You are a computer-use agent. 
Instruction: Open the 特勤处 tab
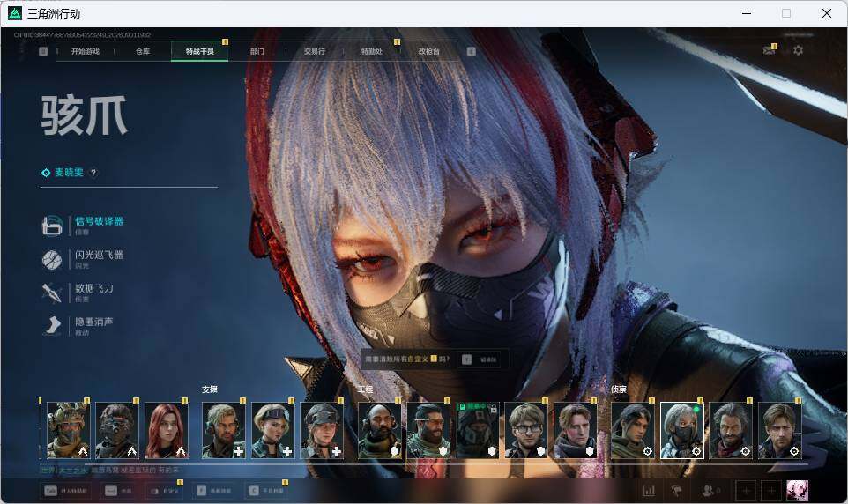pyautogui.click(x=371, y=51)
